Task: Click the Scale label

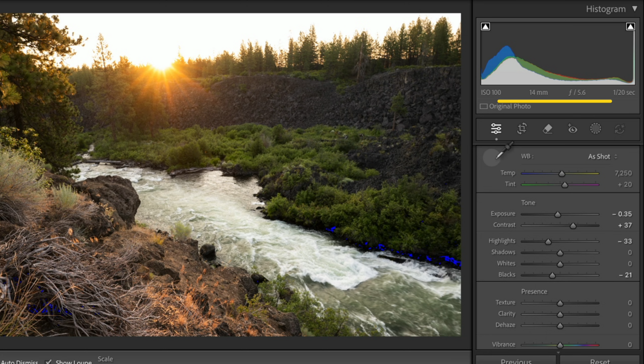Action: point(105,359)
